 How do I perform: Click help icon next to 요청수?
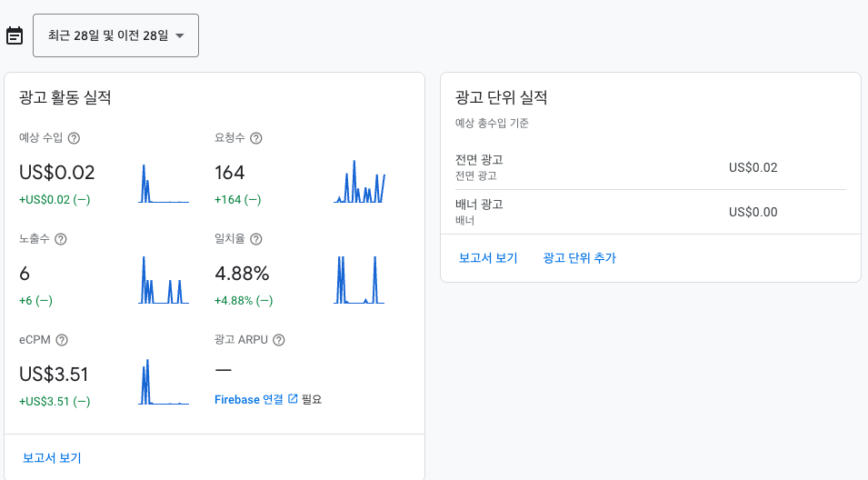pos(255,138)
